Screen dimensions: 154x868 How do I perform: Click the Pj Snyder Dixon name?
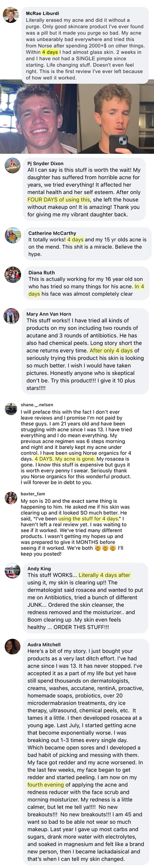click(45, 163)
